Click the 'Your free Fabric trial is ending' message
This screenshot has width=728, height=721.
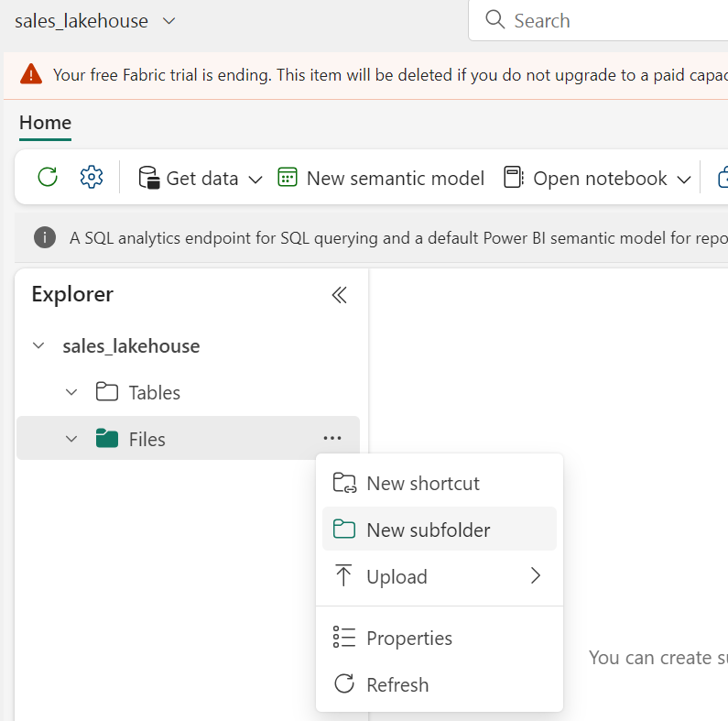click(x=390, y=75)
